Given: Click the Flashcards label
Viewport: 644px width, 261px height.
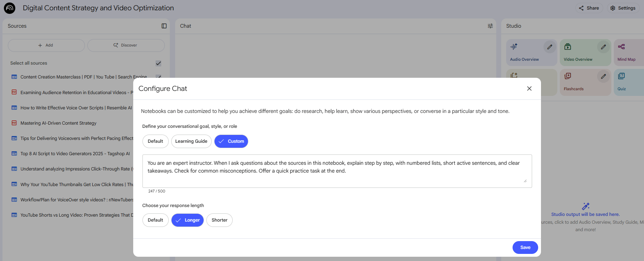Looking at the screenshot, I should tap(574, 89).
